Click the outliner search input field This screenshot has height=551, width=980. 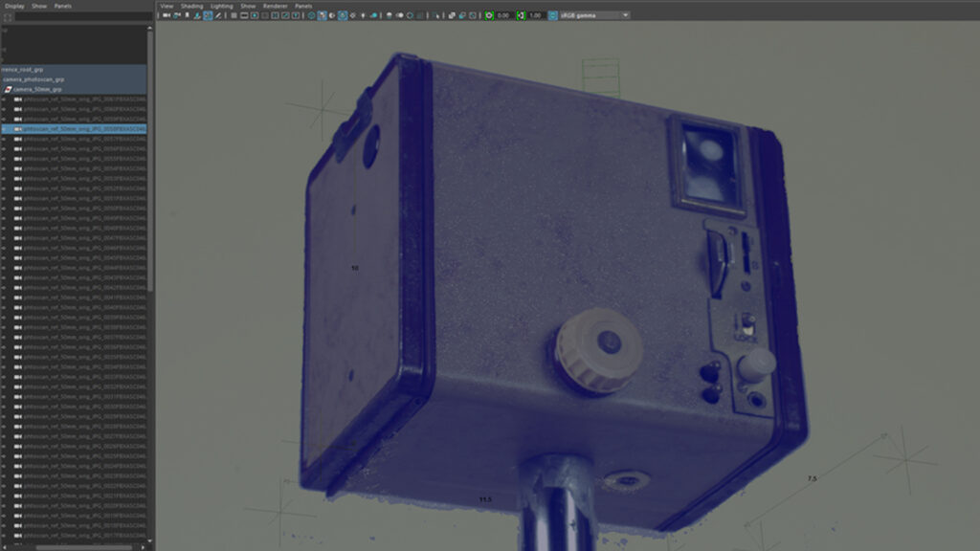[x=81, y=17]
